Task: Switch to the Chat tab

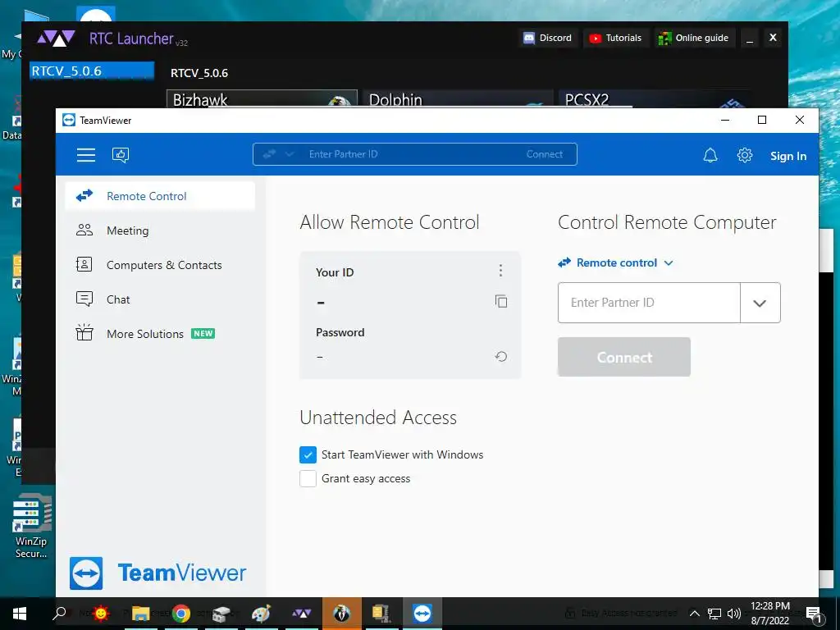Action: 160,299
